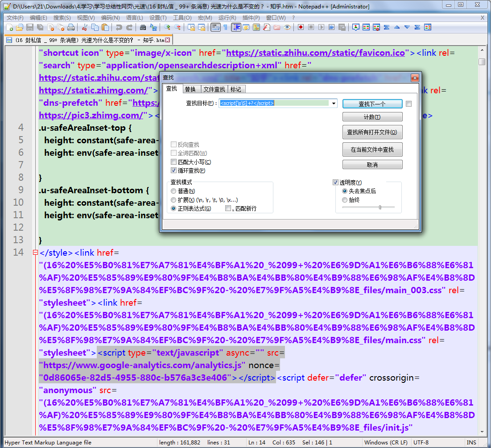This screenshot has height=448, width=491.
Task: Click the 查找下一个 button
Action: click(372, 104)
